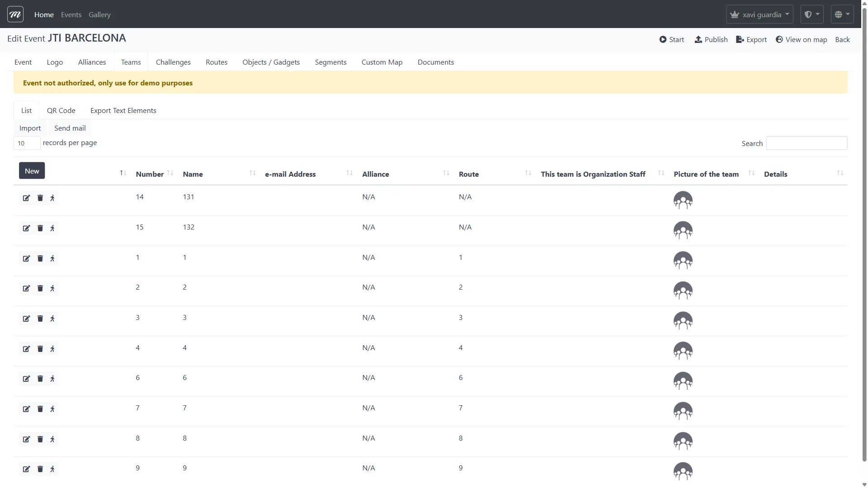Screen dimensions: 868x488
Task: Delete team 132 with the trash icon
Action: 40,228
